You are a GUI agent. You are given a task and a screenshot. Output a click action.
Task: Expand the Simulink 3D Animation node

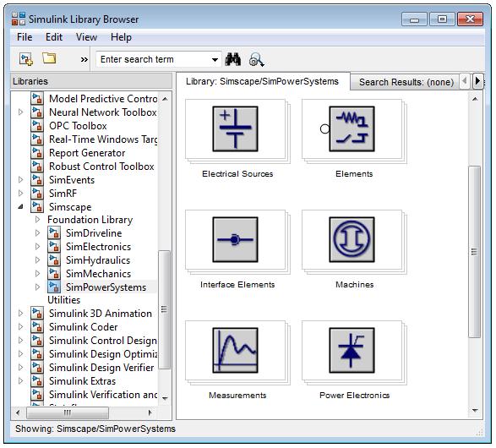click(21, 314)
